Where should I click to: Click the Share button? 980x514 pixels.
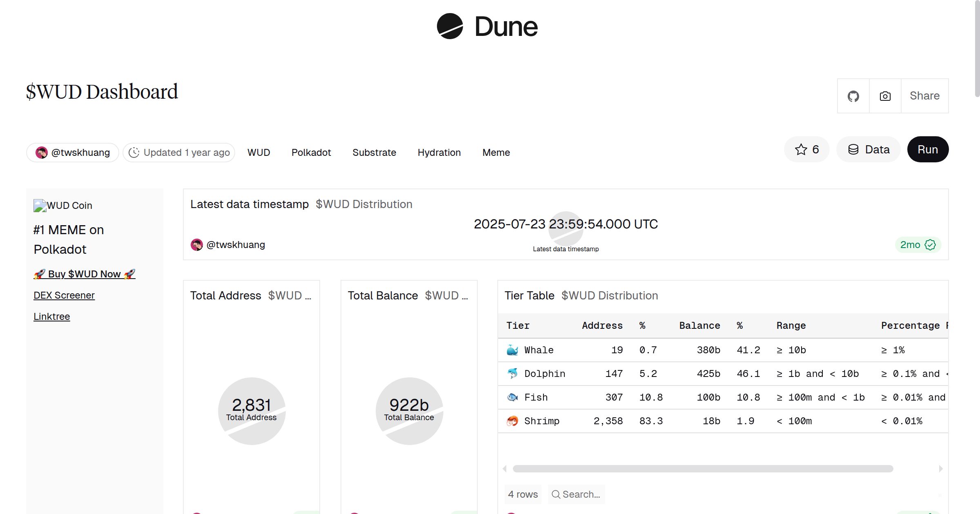tap(924, 96)
